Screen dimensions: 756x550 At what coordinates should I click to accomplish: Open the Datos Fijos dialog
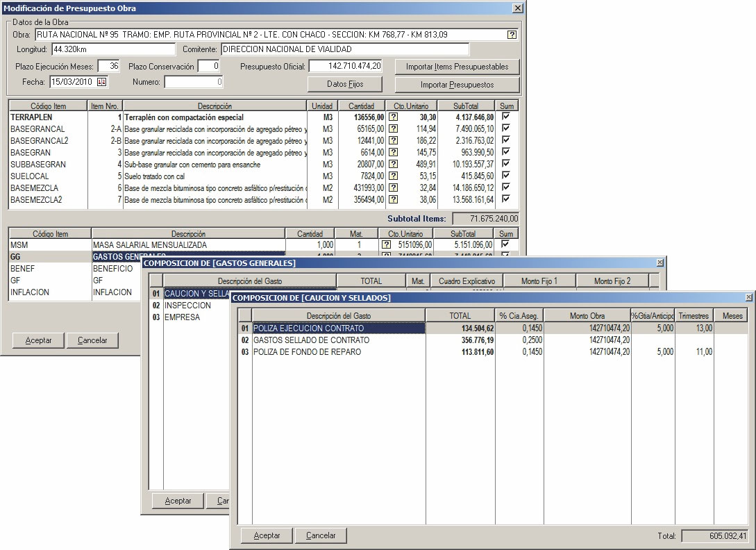tap(344, 84)
